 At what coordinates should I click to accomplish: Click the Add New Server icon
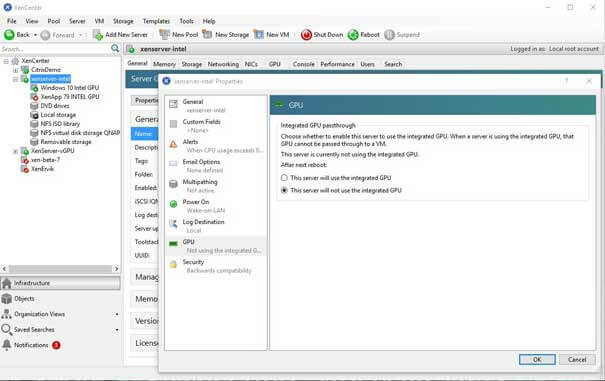pyautogui.click(x=98, y=35)
